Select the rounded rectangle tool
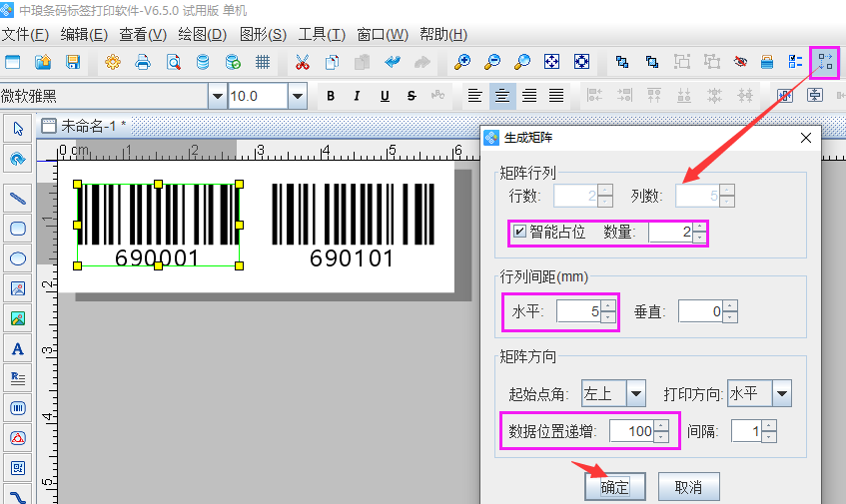Screen dimensions: 846x504 [x=18, y=229]
